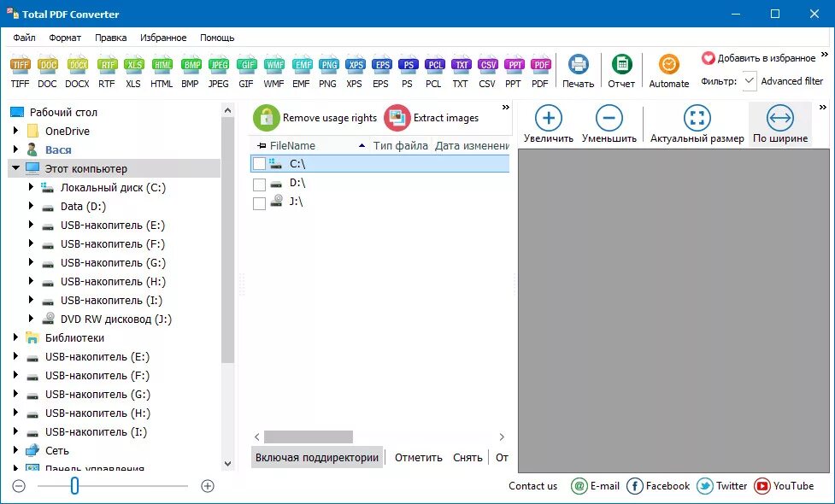
Task: Convert to TXT format icon
Action: (x=461, y=65)
